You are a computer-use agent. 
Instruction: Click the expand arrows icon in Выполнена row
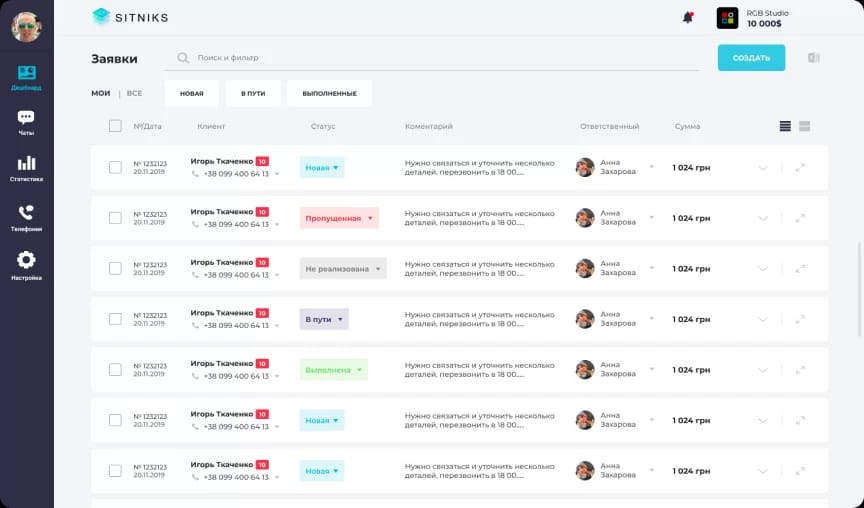click(801, 370)
